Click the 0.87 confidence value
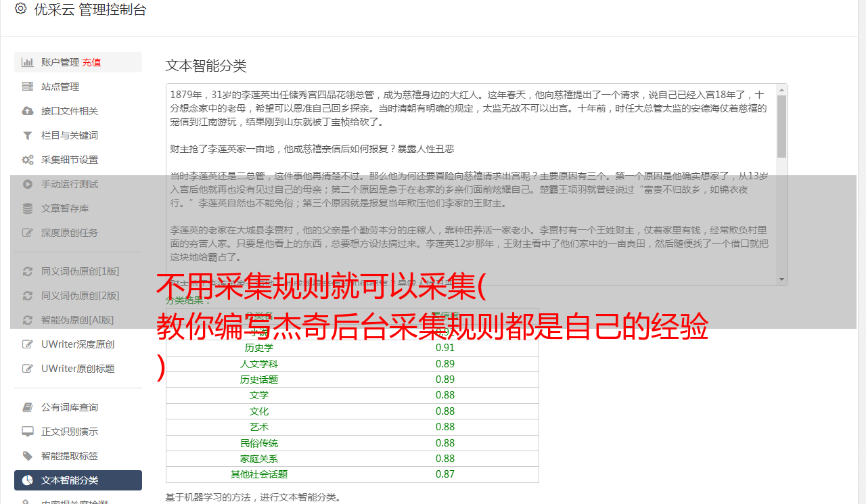This screenshot has height=504, width=866. 445,474
